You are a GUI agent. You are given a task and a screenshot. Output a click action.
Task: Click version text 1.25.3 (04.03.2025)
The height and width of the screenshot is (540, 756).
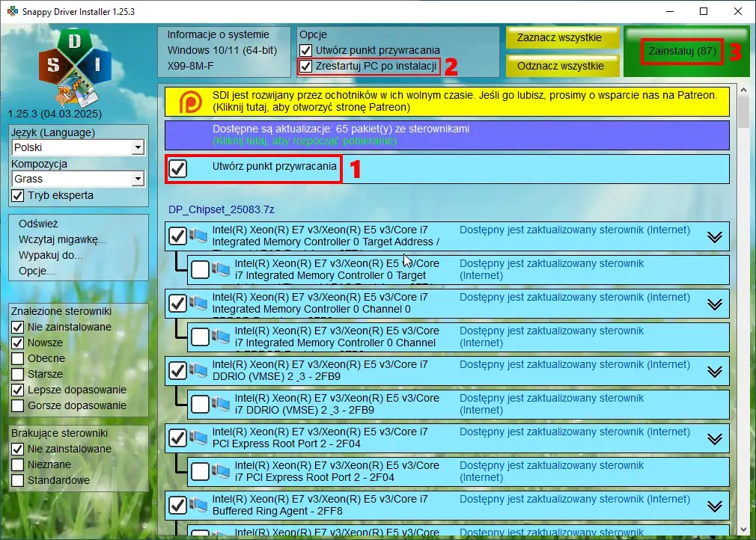pyautogui.click(x=55, y=114)
